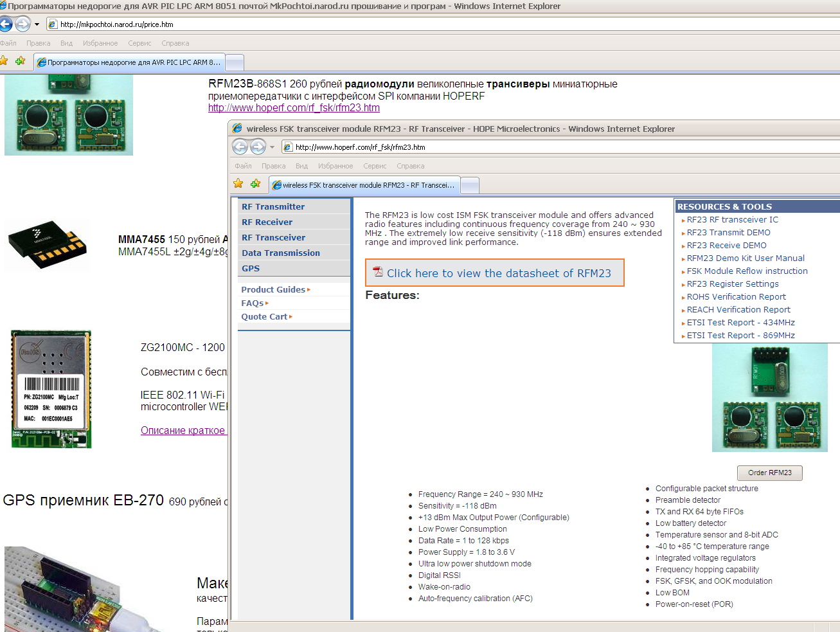Image resolution: width=840 pixels, height=632 pixels.
Task: Open the RF23 Register Settings link
Action: 732,284
